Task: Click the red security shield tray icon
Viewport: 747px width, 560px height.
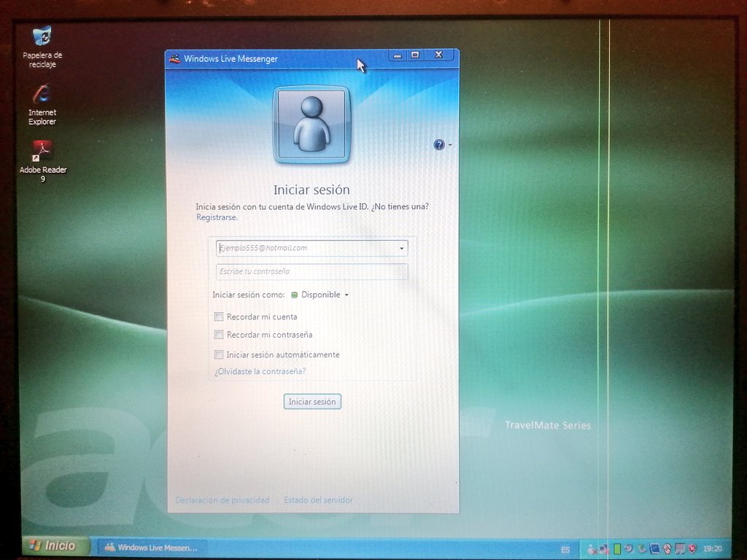Action: pos(693,548)
